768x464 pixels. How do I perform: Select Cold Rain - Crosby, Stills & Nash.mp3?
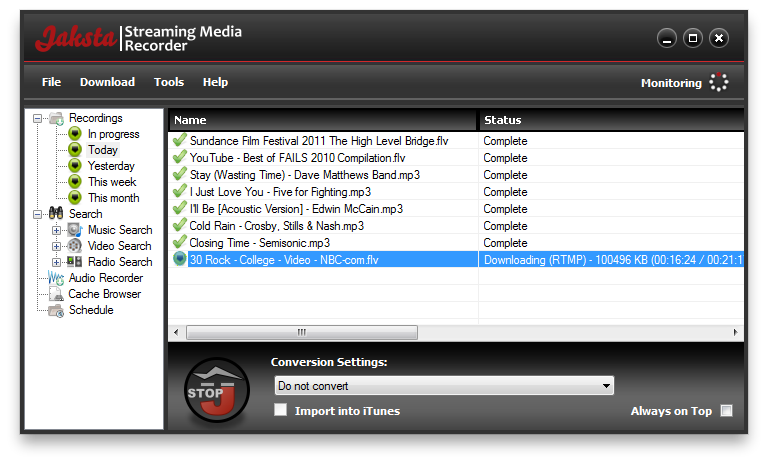[x=277, y=226]
